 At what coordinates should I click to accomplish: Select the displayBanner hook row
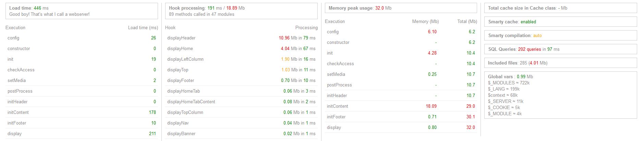tap(241, 133)
